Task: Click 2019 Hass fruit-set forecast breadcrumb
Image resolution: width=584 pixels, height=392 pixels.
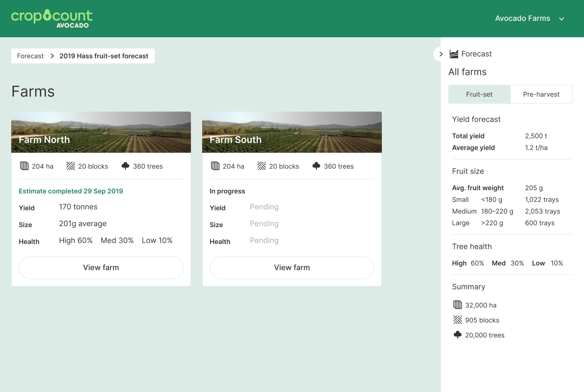Action: pos(104,56)
